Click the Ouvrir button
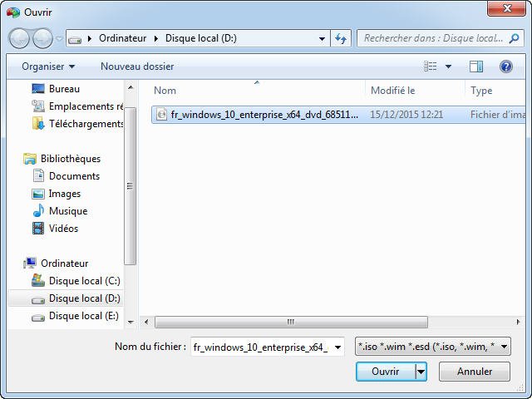The image size is (532, 399). click(x=386, y=372)
